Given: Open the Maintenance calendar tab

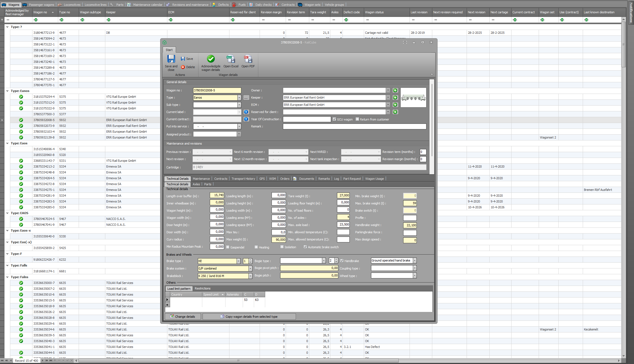Looking at the screenshot, I should (x=147, y=5).
